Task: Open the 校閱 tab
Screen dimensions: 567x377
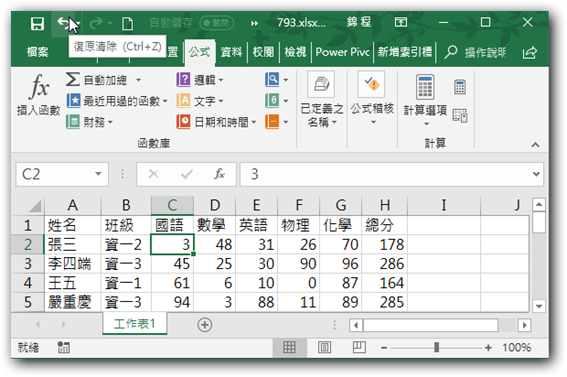Action: [263, 52]
